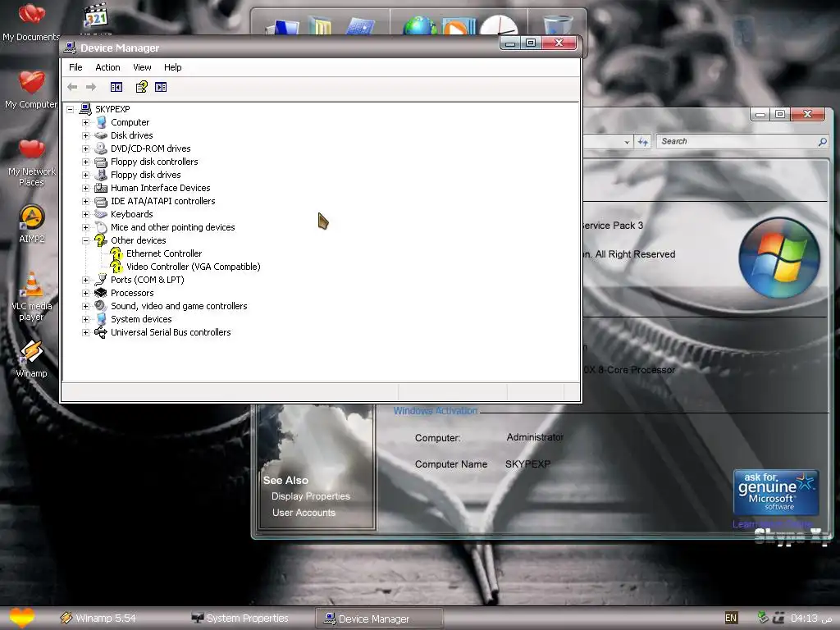Screen dimensions: 840x630
Task: Select Ethernet Controller device
Action: tap(164, 253)
